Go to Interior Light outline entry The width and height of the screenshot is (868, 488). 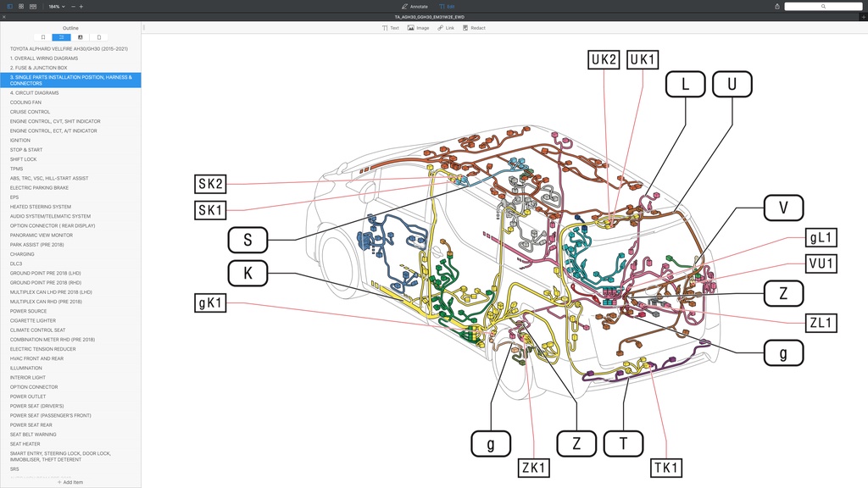[x=28, y=377]
